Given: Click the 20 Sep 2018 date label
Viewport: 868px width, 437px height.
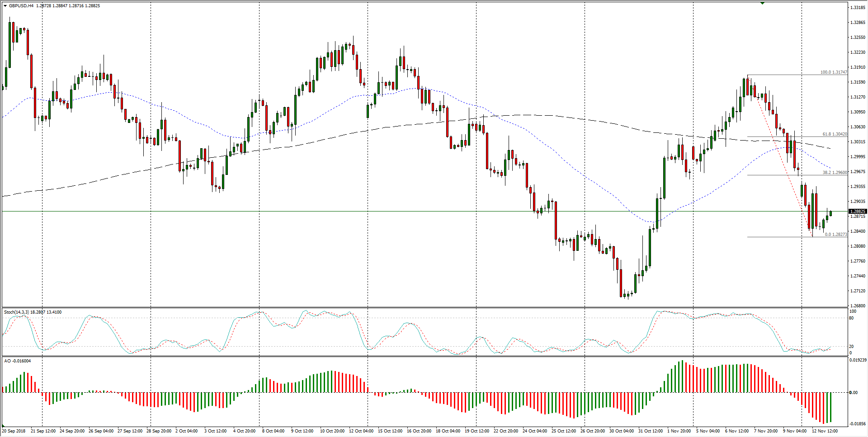Looking at the screenshot, I should pyautogui.click(x=14, y=431).
